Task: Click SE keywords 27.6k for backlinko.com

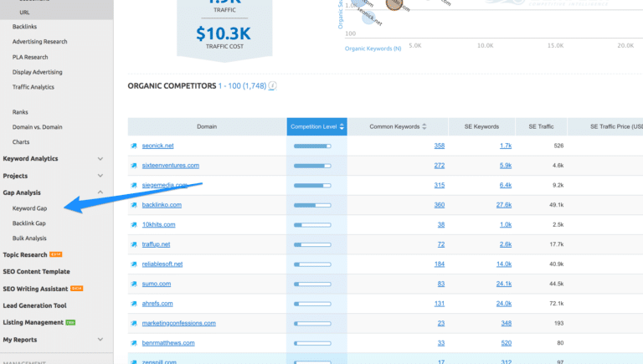Action: pos(503,205)
